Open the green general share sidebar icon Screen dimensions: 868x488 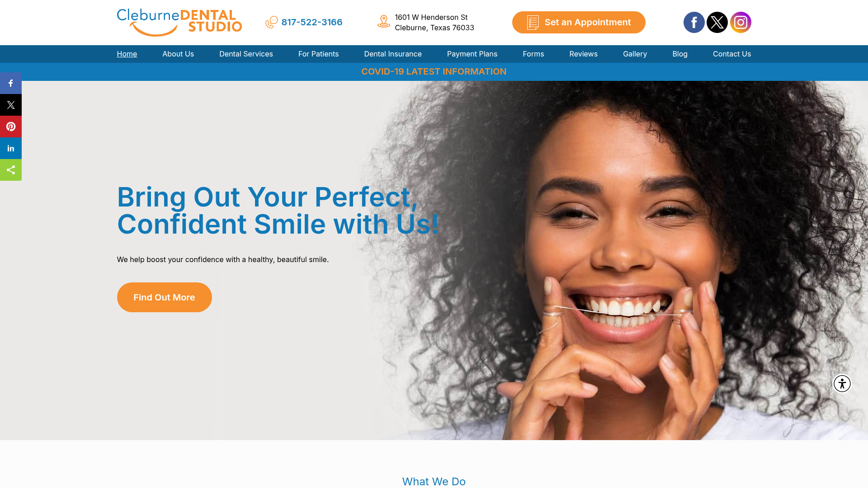click(x=11, y=170)
